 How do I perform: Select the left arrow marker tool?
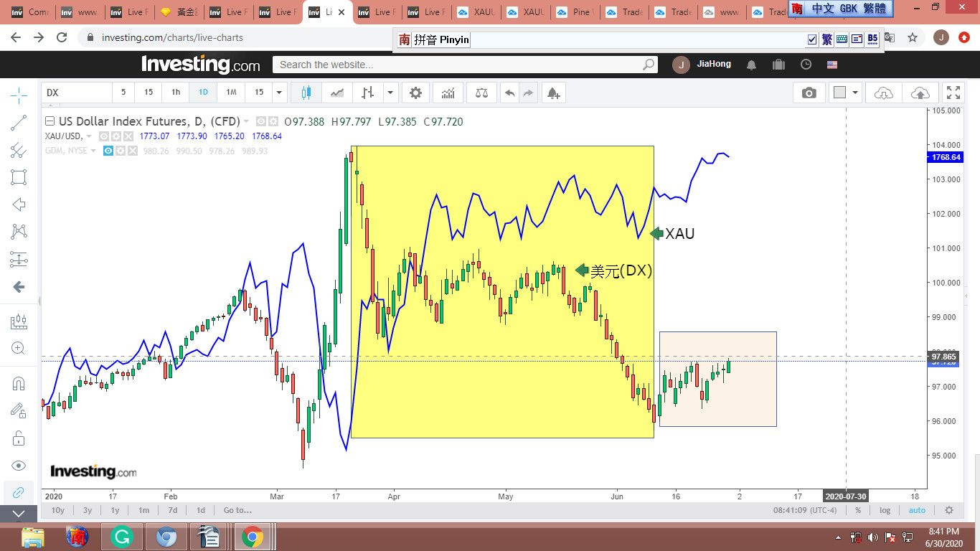19,204
